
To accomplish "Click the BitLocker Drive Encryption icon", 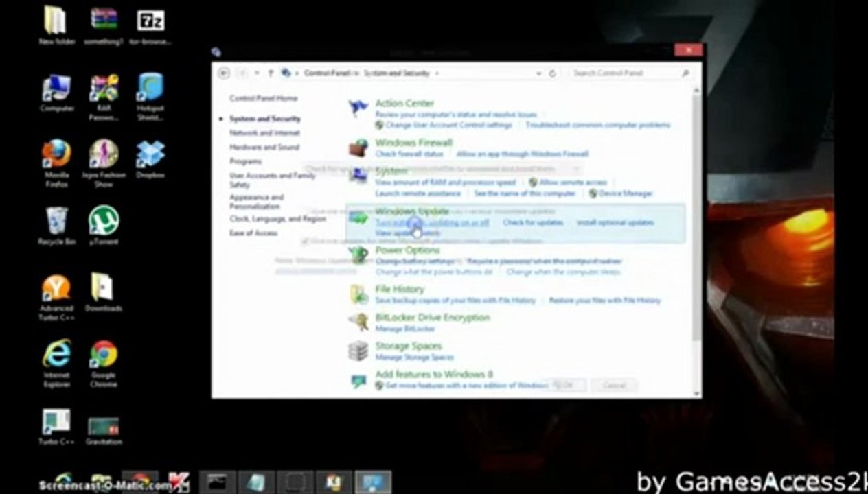I will 358,322.
